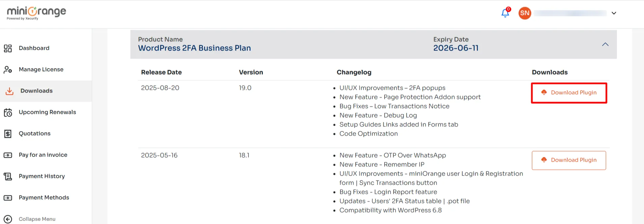This screenshot has height=224, width=644.
Task: Click the Manage License user-gear icon
Action: pyautogui.click(x=8, y=70)
